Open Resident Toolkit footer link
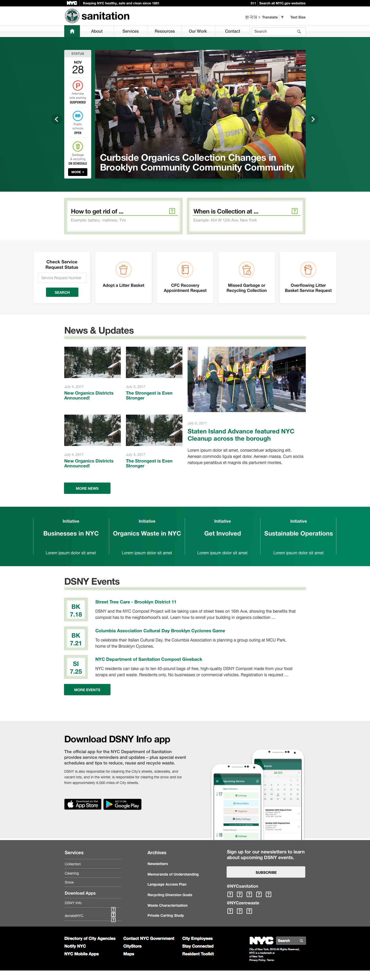 tap(198, 954)
